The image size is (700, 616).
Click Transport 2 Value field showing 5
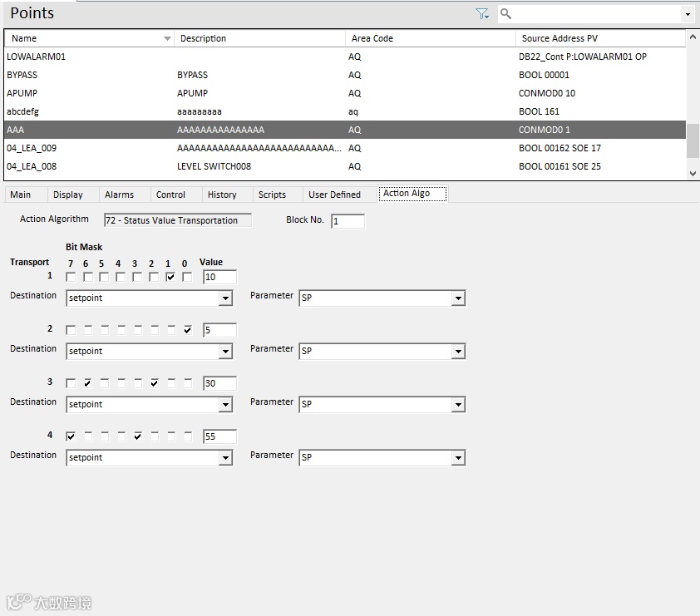(219, 330)
